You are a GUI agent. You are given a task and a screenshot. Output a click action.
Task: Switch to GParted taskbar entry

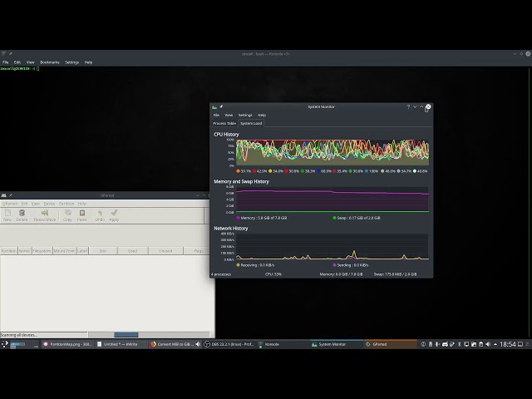[390, 344]
